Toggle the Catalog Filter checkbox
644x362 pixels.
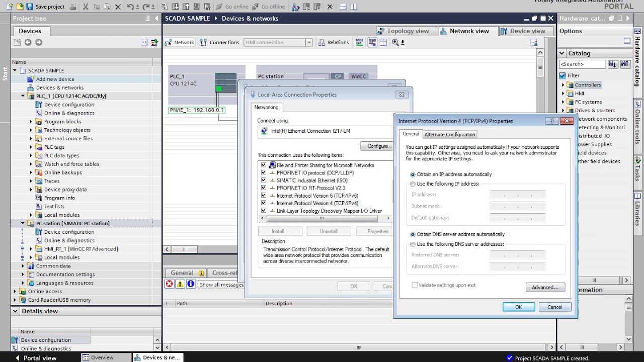[562, 75]
